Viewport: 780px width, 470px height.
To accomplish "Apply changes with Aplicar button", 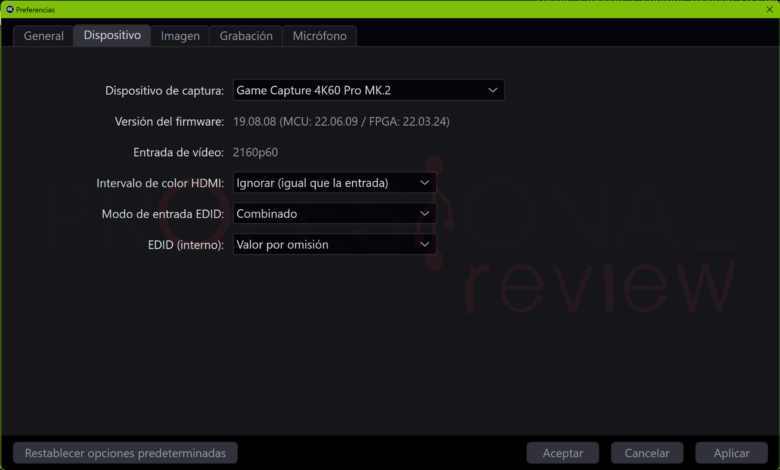I will 731,453.
